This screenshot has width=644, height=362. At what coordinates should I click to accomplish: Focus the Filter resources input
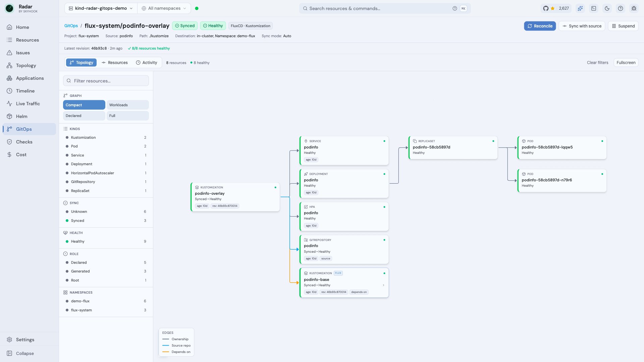coord(106,81)
